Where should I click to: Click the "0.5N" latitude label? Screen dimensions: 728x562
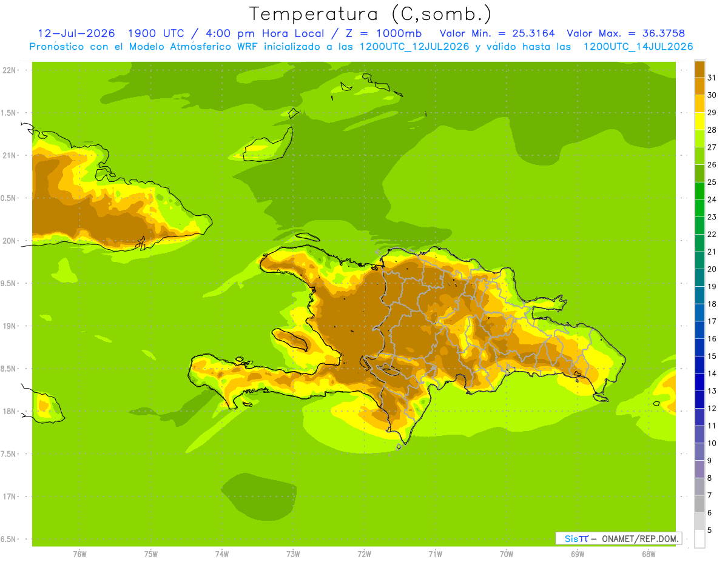[9, 198]
